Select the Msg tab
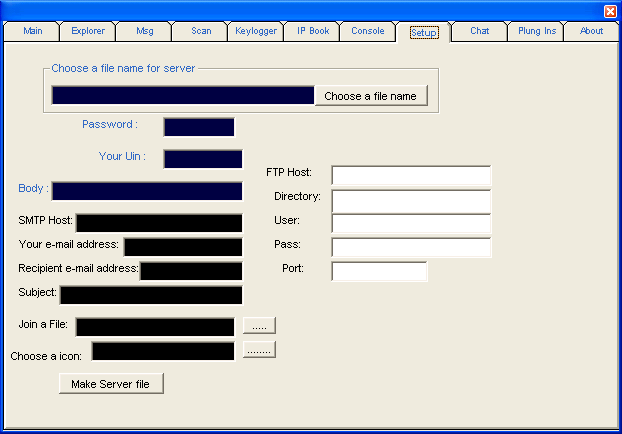Image resolution: width=622 pixels, height=434 pixels. click(x=145, y=31)
